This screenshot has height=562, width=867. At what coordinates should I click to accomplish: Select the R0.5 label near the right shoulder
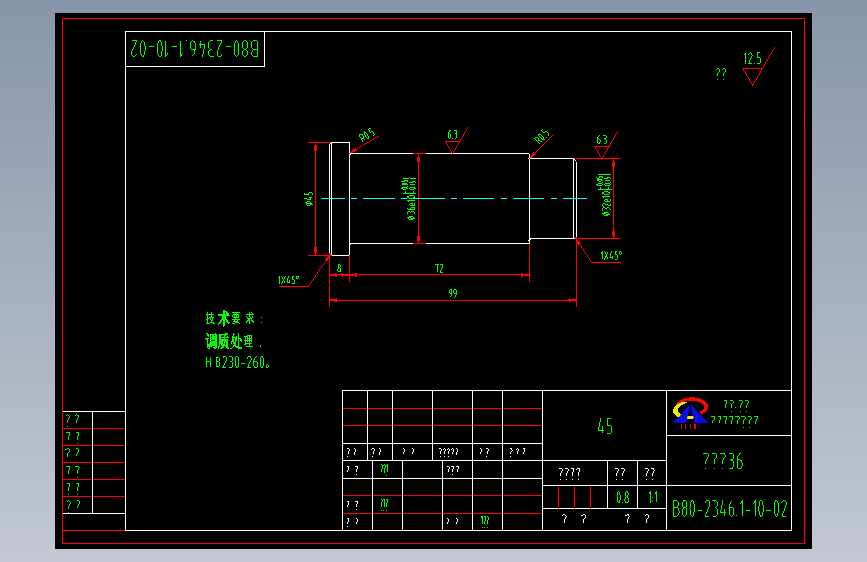click(x=542, y=136)
